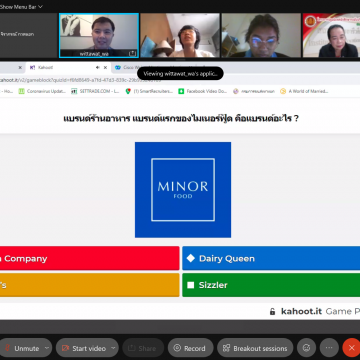This screenshot has height=360, width=360.
Task: Click the Record circle icon
Action: click(177, 348)
